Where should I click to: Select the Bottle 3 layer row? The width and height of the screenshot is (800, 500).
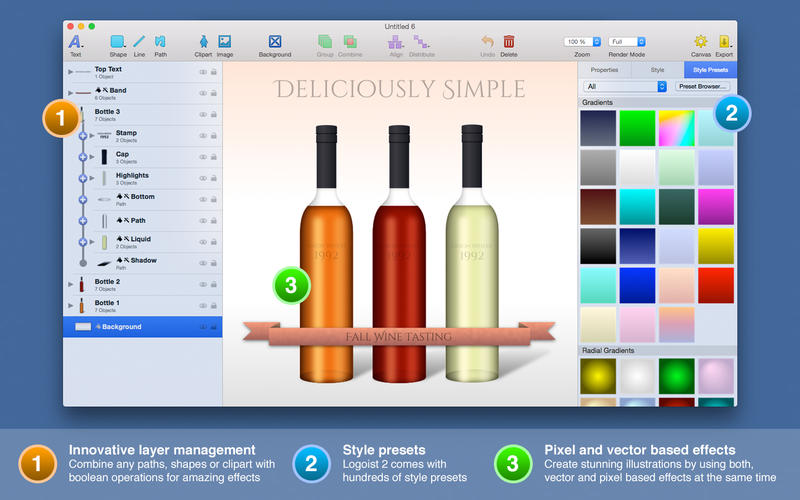click(143, 114)
